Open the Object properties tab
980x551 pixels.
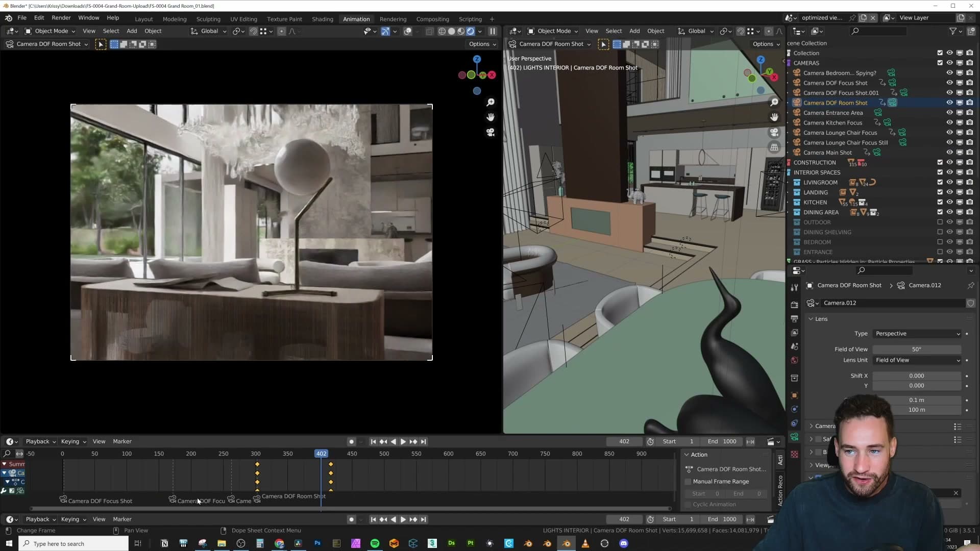[794, 395]
